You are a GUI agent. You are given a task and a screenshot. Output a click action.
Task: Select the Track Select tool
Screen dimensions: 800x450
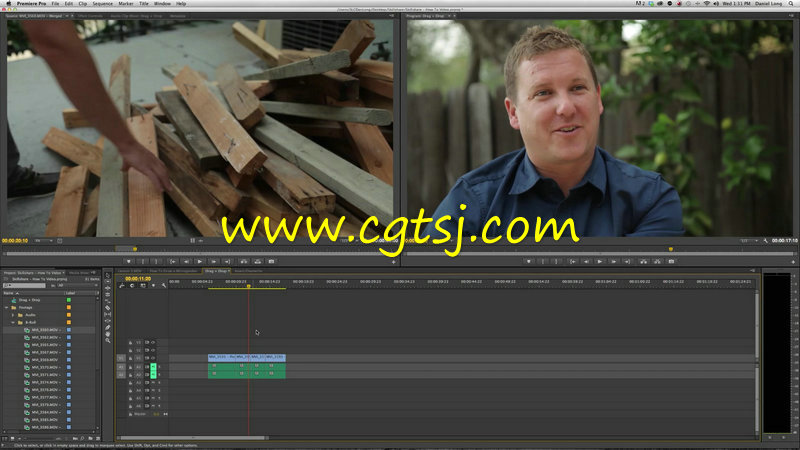tap(108, 282)
